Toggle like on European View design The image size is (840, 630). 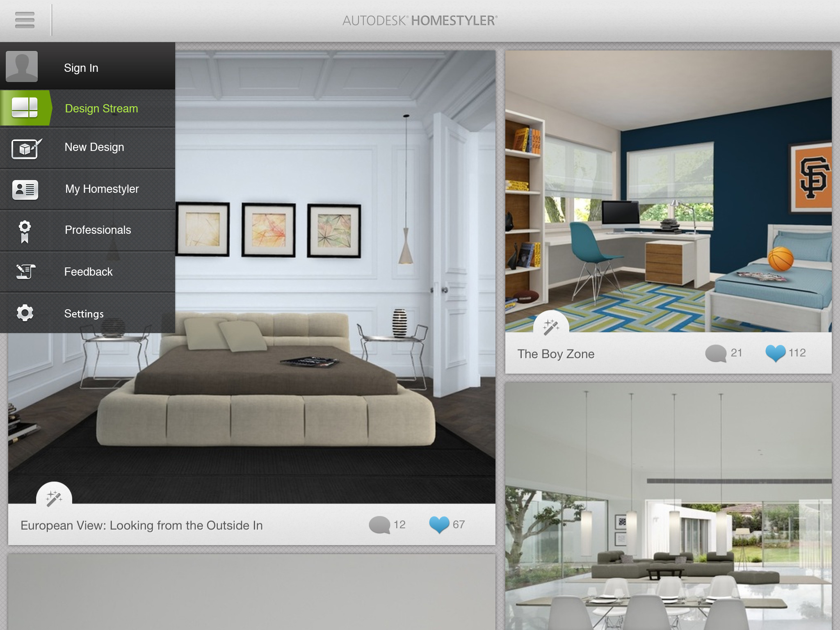[x=436, y=524]
